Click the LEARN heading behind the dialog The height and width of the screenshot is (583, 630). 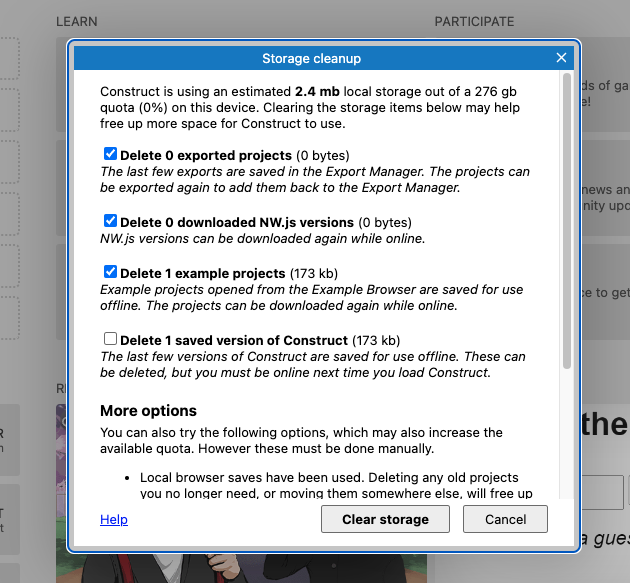(x=77, y=21)
